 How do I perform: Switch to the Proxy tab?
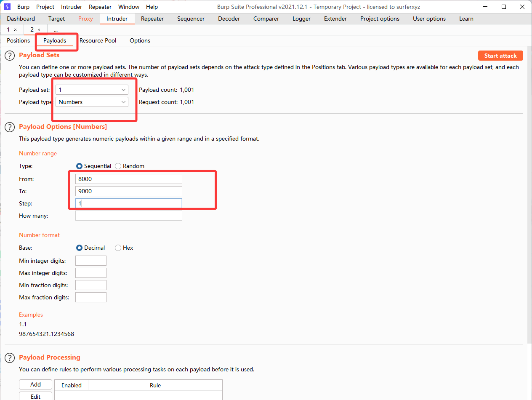(x=85, y=19)
